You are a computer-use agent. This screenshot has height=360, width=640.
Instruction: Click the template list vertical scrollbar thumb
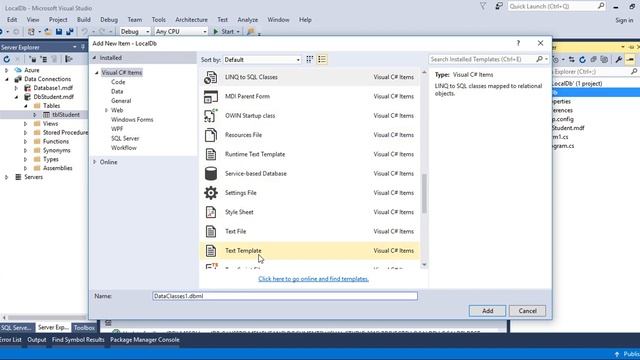pos(424,193)
